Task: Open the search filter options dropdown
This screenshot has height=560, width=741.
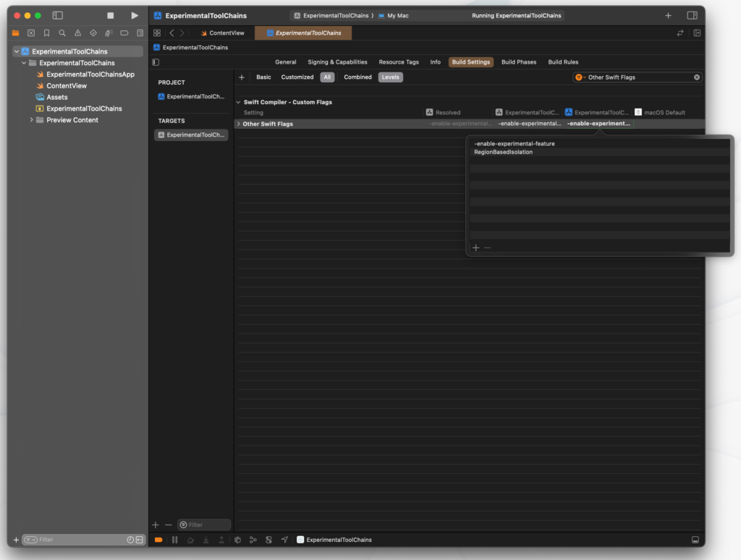Action: (x=580, y=77)
